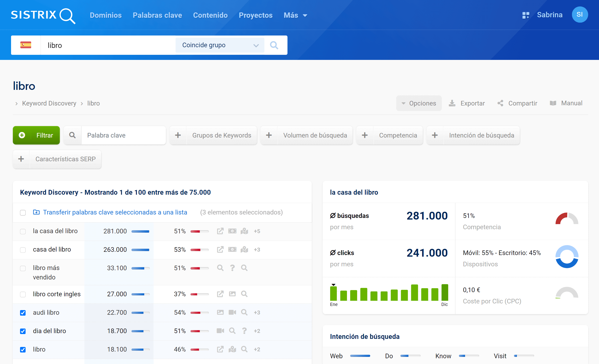Click the search magnifier icon in search bar

point(274,45)
